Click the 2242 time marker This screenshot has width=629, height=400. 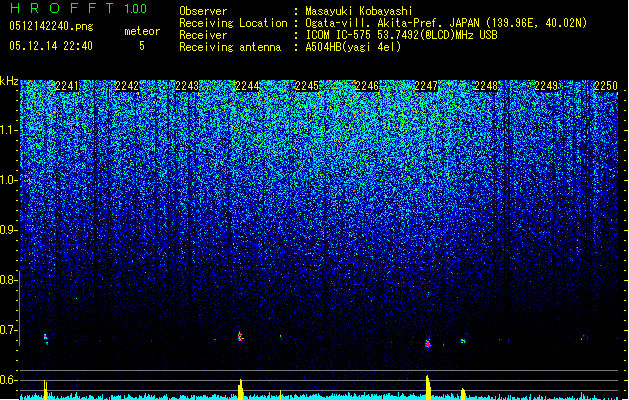pyautogui.click(x=127, y=86)
